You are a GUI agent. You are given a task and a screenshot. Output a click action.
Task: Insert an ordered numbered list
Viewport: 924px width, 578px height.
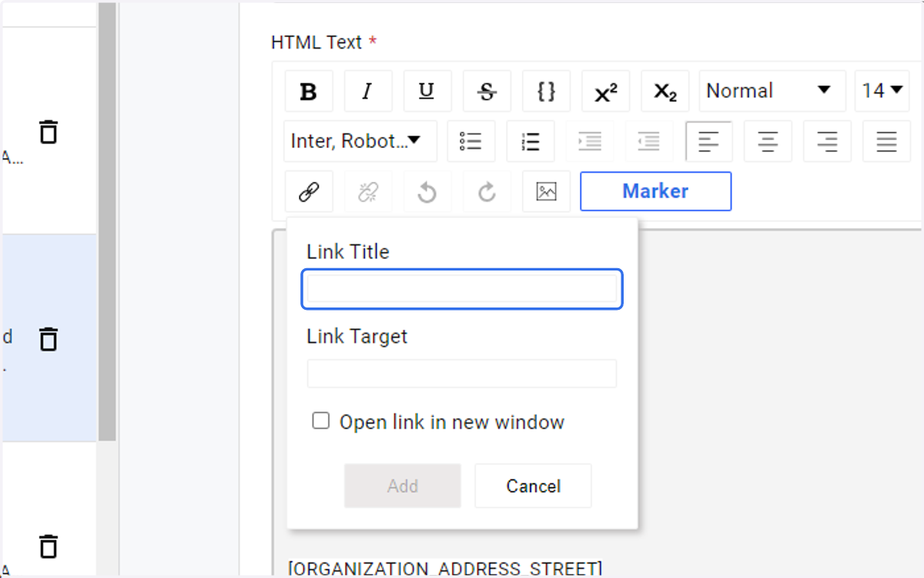[x=531, y=141]
